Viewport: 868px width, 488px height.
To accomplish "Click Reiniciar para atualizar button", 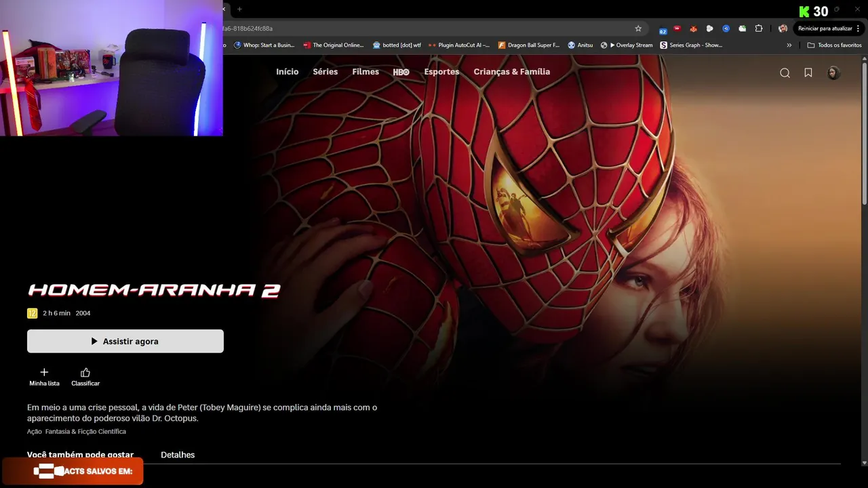I will pyautogui.click(x=825, y=28).
